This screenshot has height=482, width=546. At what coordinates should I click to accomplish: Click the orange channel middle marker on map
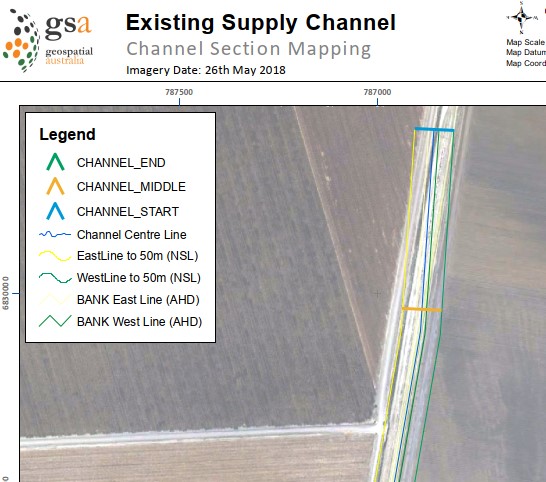click(422, 309)
